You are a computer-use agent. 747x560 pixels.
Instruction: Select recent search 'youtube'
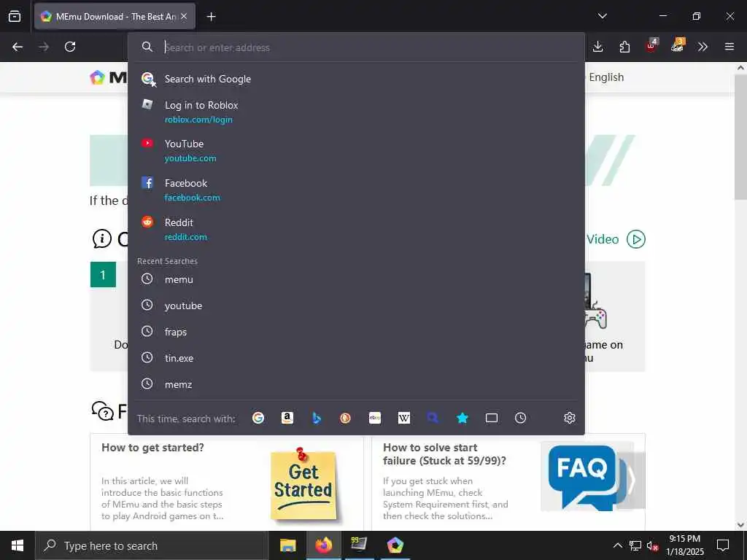click(356, 306)
